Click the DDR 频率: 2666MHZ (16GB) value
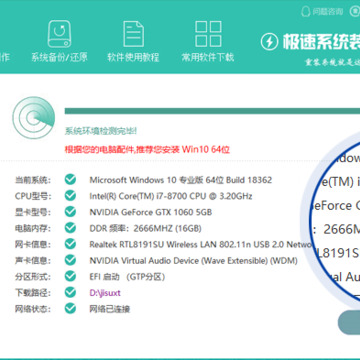The height and width of the screenshot is (360, 360). point(145,229)
